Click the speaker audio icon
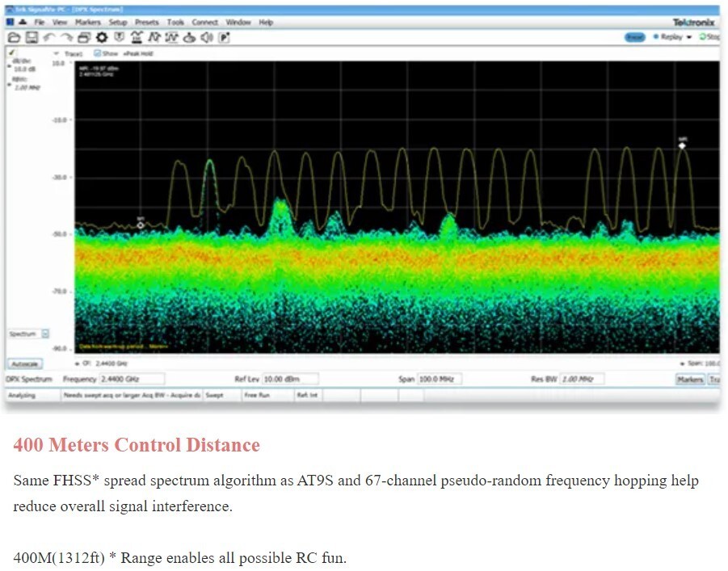This screenshot has width=728, height=571. point(206,37)
